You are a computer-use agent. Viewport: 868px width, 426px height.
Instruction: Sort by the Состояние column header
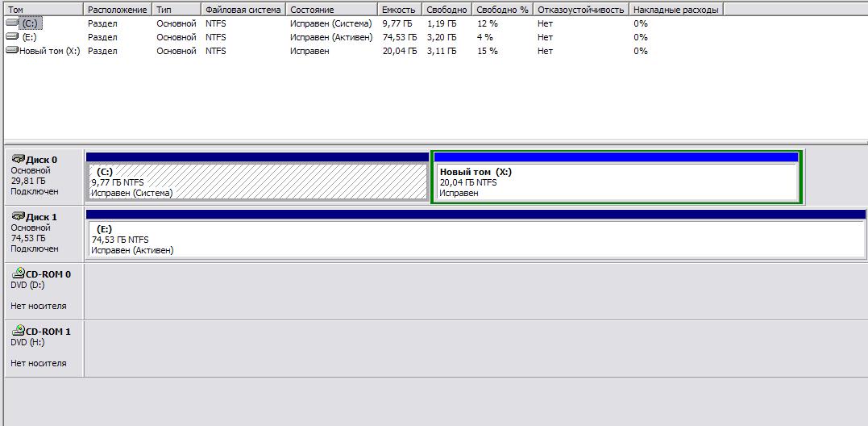[332, 10]
